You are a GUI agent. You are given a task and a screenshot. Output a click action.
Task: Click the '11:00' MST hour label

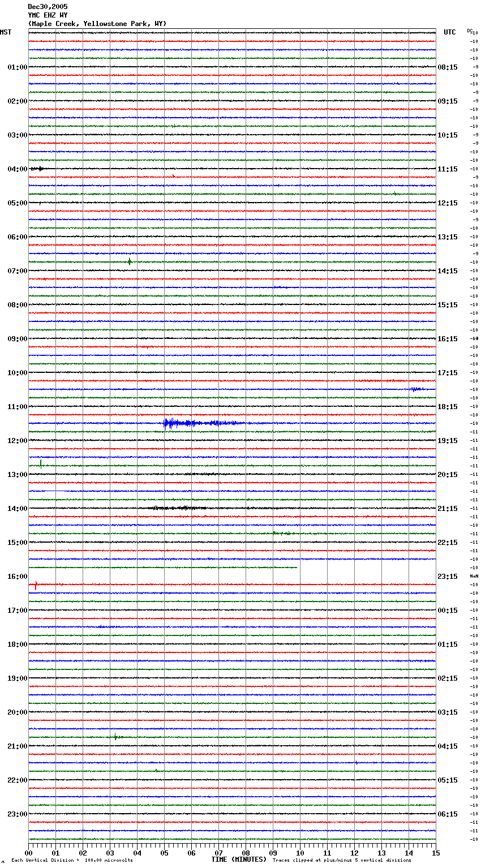(x=18, y=407)
